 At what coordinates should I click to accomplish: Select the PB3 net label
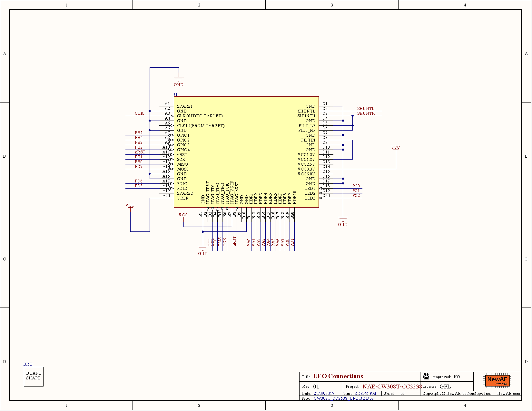point(139,142)
